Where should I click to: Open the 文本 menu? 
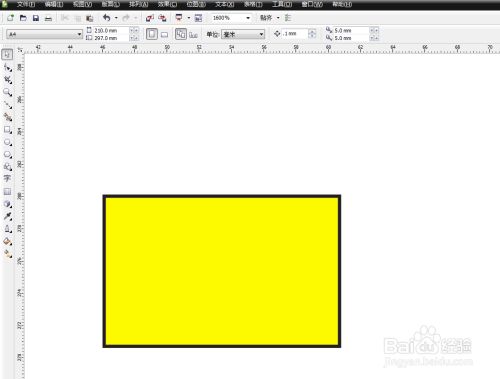tap(225, 4)
